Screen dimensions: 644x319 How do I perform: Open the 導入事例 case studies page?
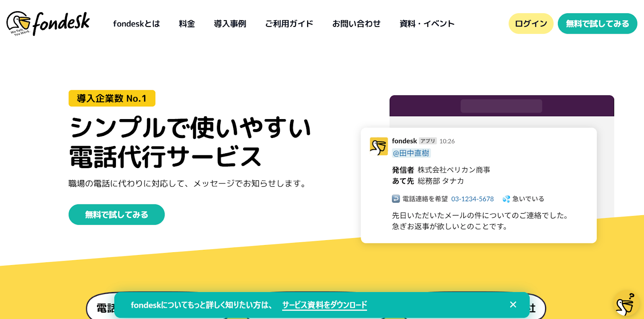click(x=230, y=24)
